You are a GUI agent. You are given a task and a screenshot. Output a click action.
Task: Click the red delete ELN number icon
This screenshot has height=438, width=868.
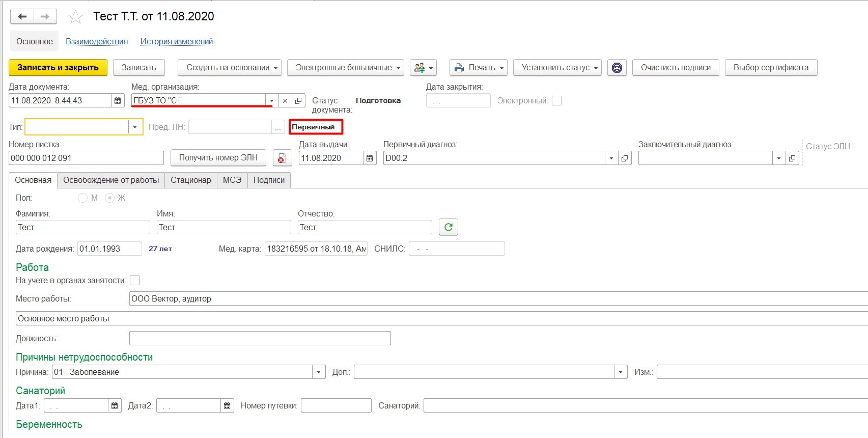(282, 158)
